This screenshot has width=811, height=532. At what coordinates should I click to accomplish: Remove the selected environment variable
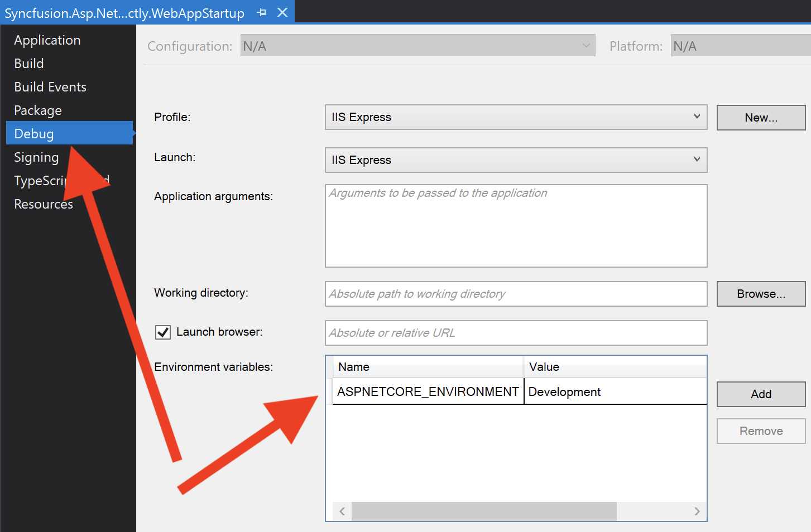761,431
